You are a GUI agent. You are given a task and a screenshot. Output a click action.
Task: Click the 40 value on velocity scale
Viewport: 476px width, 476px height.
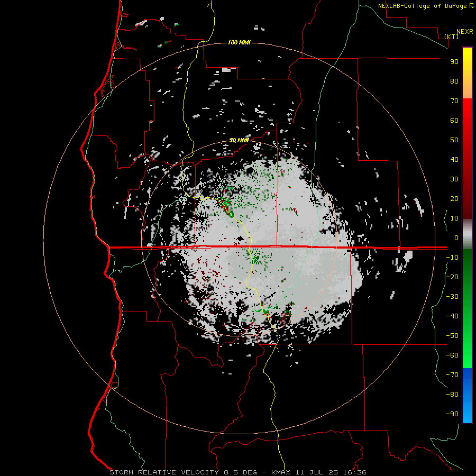[454, 159]
